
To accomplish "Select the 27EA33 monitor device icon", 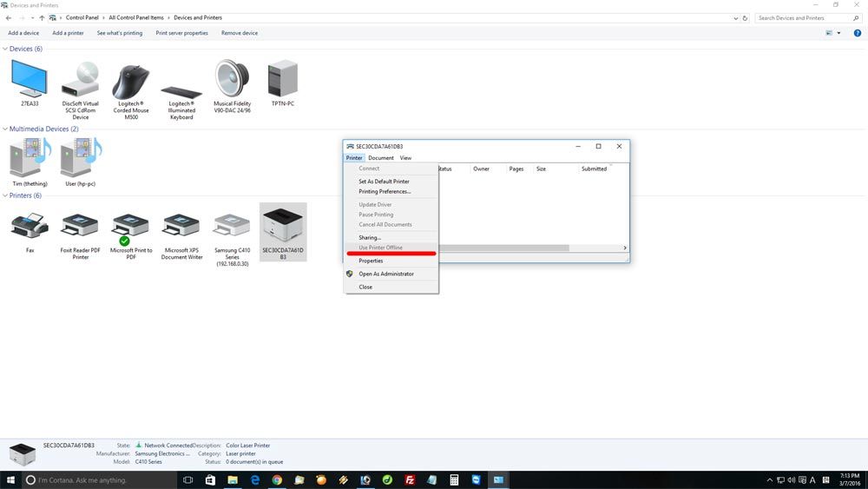I will click(30, 79).
